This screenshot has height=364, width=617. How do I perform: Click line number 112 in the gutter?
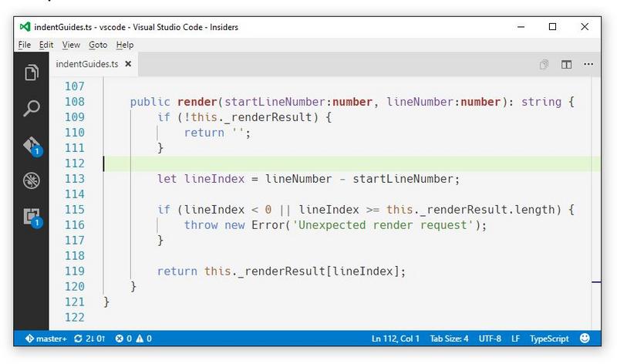(75, 163)
